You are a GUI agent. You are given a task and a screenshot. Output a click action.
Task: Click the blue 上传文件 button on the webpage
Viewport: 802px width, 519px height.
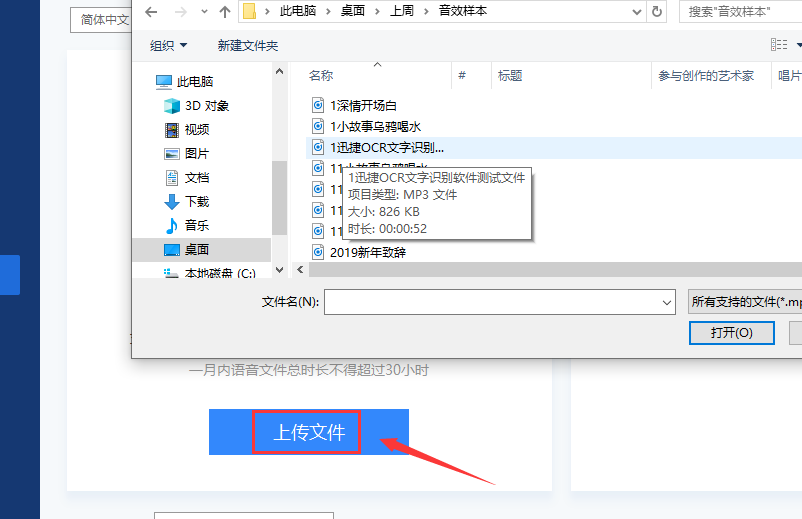[309, 432]
